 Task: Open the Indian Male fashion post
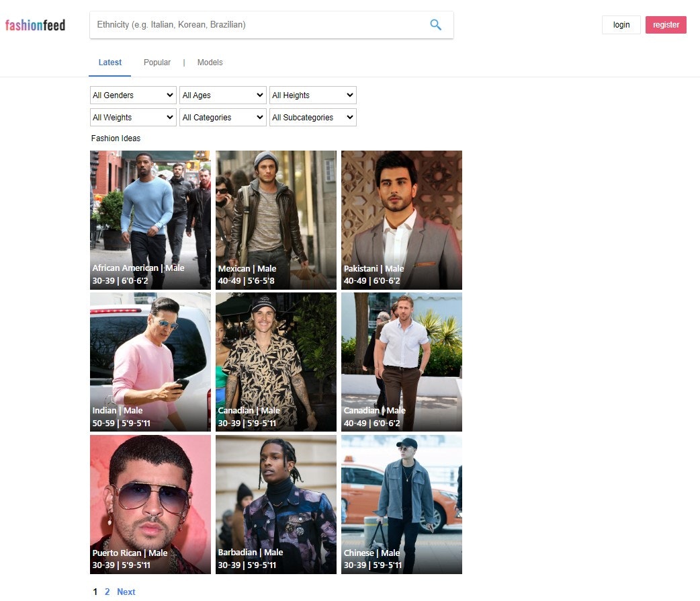tap(150, 362)
